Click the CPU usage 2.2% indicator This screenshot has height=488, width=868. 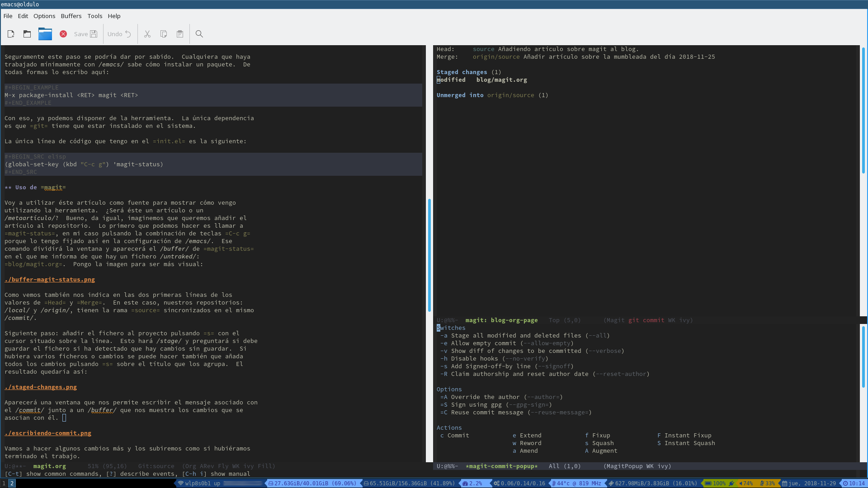coord(472,483)
